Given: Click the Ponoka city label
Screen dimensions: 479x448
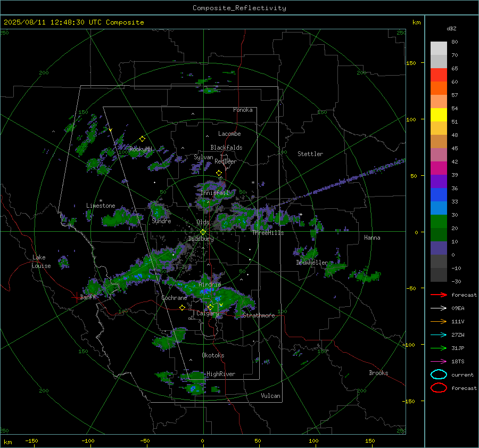Looking at the screenshot, I should pyautogui.click(x=243, y=110).
